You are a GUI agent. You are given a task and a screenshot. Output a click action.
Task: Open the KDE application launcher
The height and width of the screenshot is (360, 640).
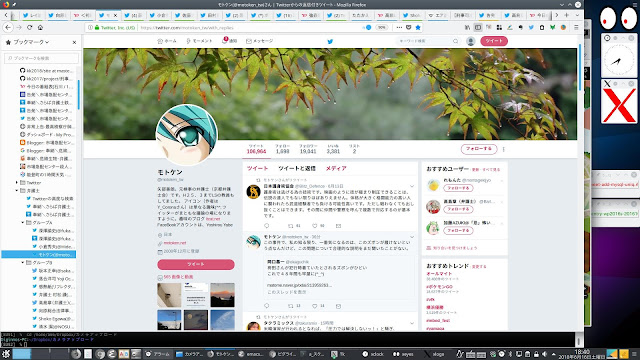click(x=6, y=354)
